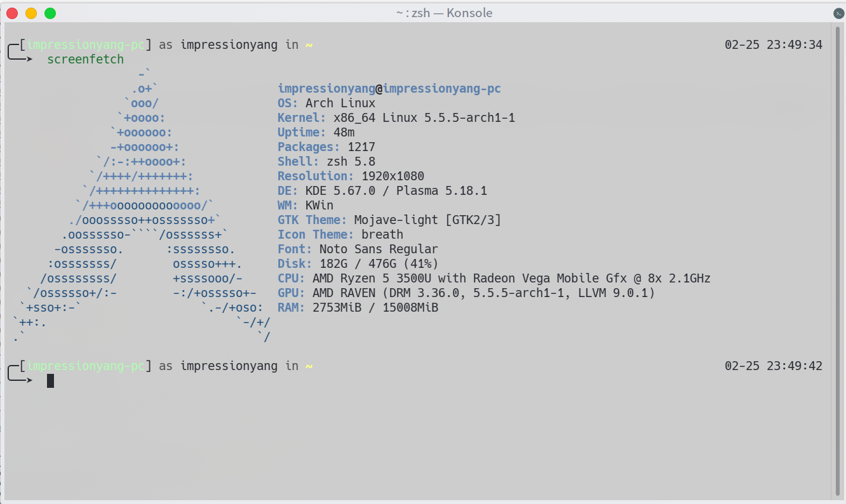Click the '~ : zsh — Konsole' window title

click(444, 13)
